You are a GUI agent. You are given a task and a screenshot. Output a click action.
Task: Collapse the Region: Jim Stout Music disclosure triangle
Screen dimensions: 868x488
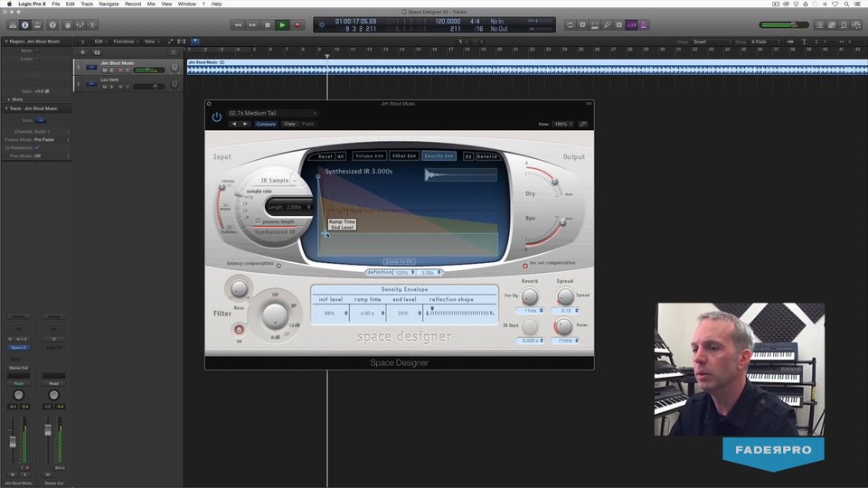(x=6, y=42)
